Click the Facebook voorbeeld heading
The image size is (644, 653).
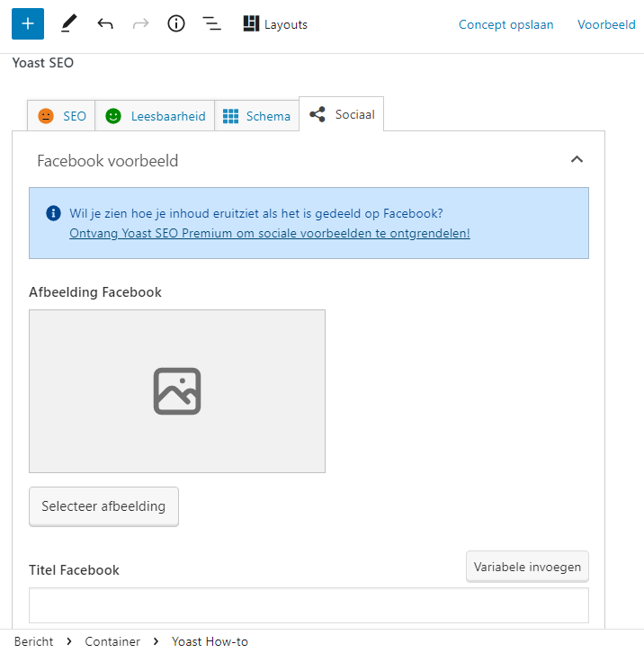pos(107,161)
